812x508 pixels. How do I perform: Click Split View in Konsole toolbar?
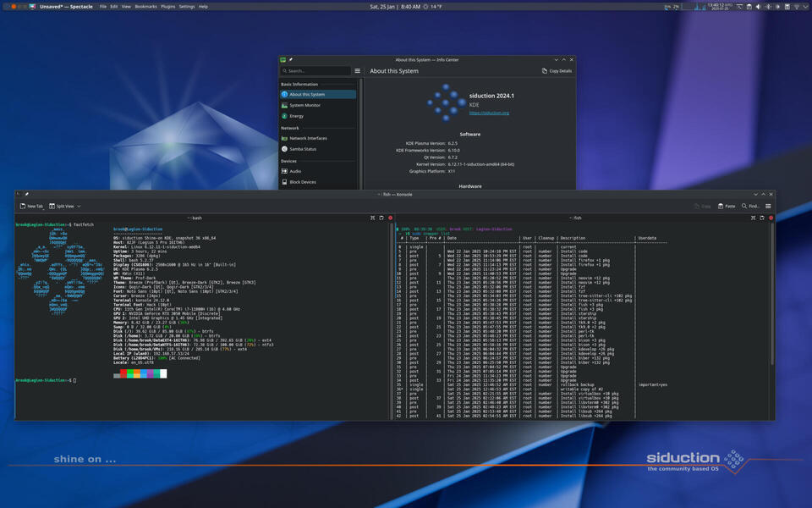point(62,207)
